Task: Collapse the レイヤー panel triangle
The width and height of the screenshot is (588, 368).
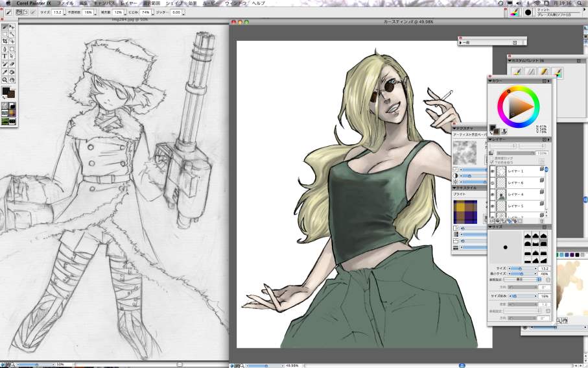Action: tap(490, 139)
